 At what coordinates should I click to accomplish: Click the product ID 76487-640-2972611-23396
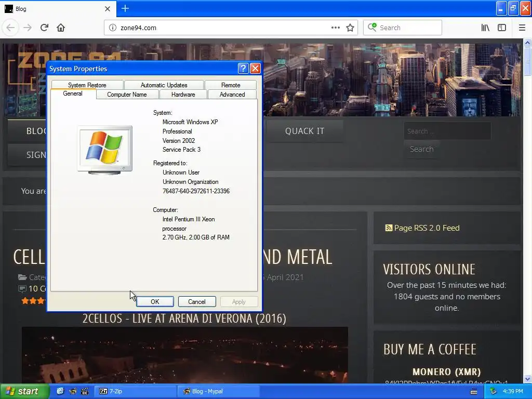196,191
